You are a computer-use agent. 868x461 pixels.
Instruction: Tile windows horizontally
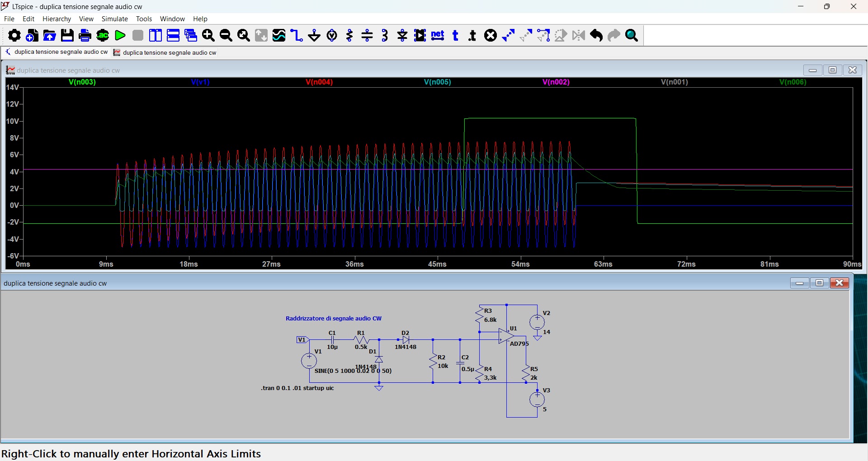173,35
